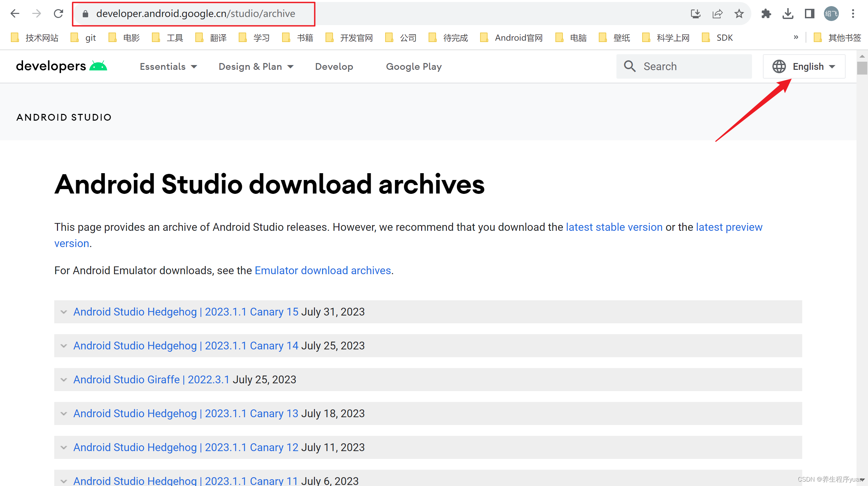Open the 其他书签 folder
This screenshot has height=486, width=868.
click(x=837, y=38)
